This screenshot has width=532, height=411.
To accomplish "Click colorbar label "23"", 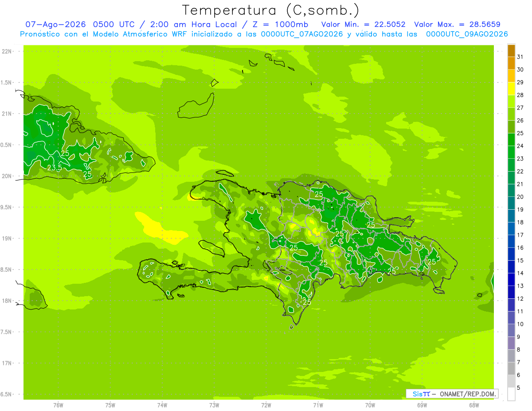I will 520,158.
